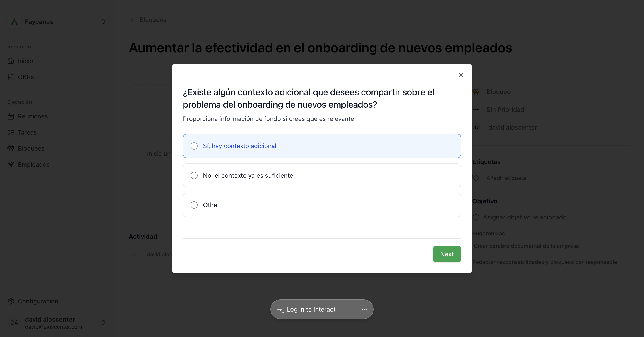
Task: Click the green Next button
Action: (x=447, y=254)
